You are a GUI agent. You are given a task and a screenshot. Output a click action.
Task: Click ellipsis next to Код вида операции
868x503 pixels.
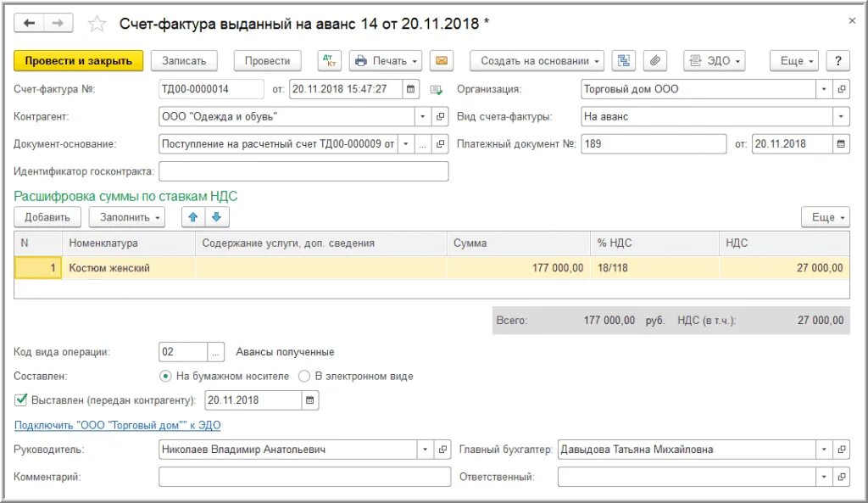pos(215,352)
